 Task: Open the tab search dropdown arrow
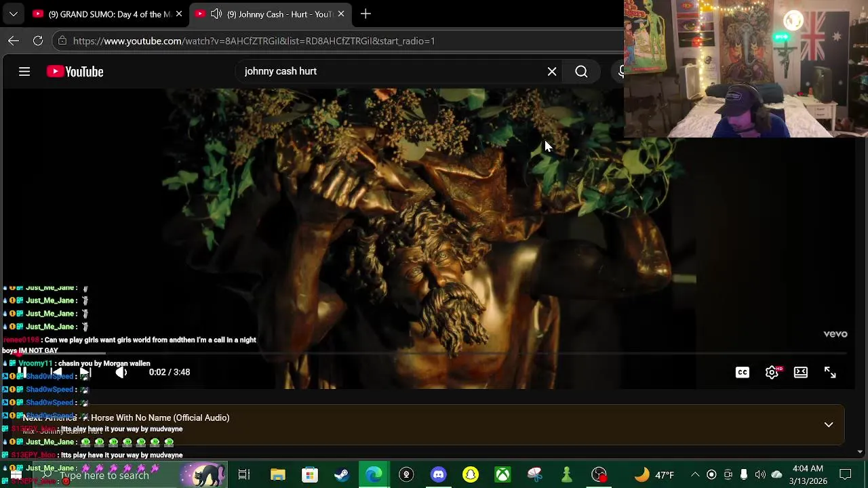(13, 14)
